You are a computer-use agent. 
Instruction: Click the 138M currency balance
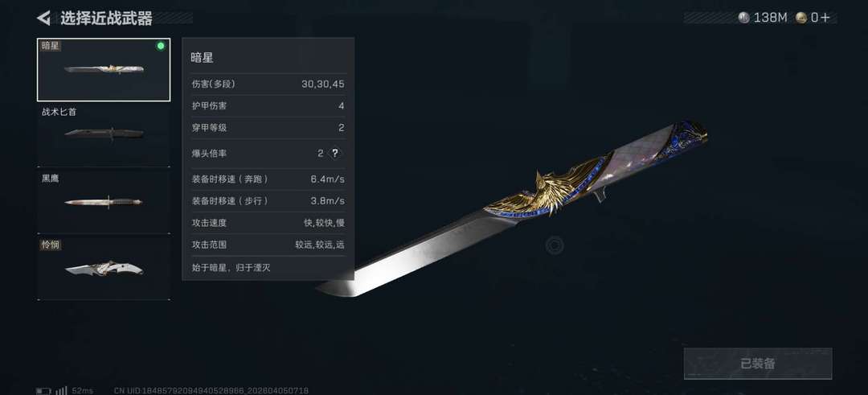pyautogui.click(x=770, y=18)
